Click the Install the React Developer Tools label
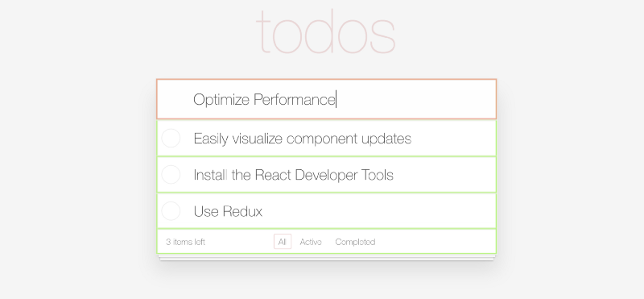This screenshot has height=299, width=644. click(293, 175)
